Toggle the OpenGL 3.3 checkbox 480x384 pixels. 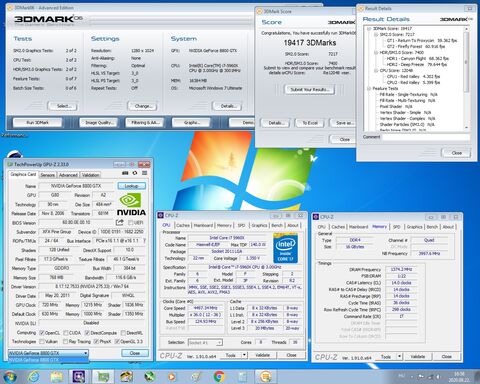pyautogui.click(x=117, y=341)
